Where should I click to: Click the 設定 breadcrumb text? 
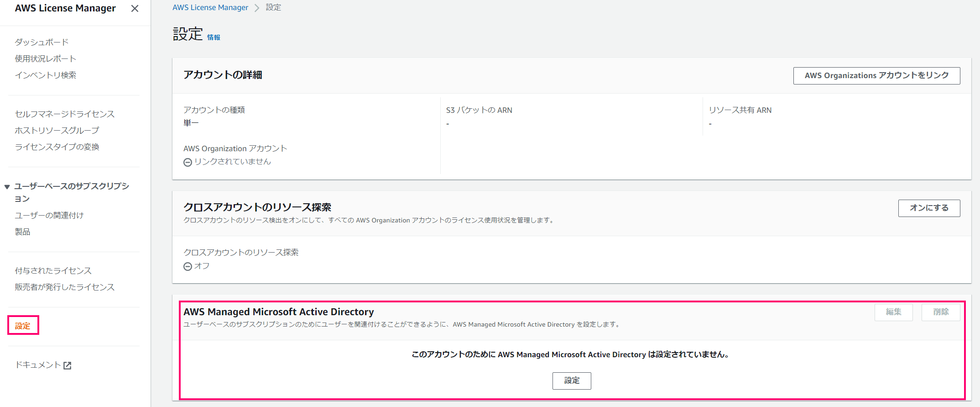(x=273, y=7)
